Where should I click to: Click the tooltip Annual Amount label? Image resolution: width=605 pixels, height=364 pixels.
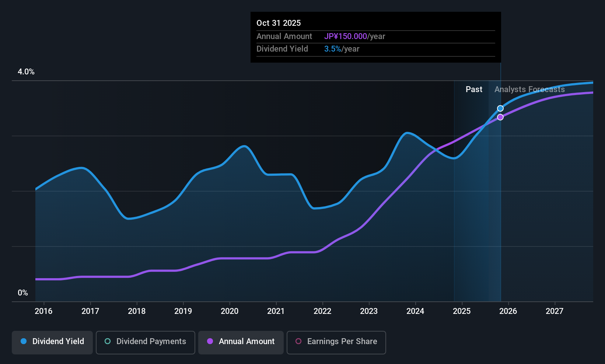pos(284,36)
